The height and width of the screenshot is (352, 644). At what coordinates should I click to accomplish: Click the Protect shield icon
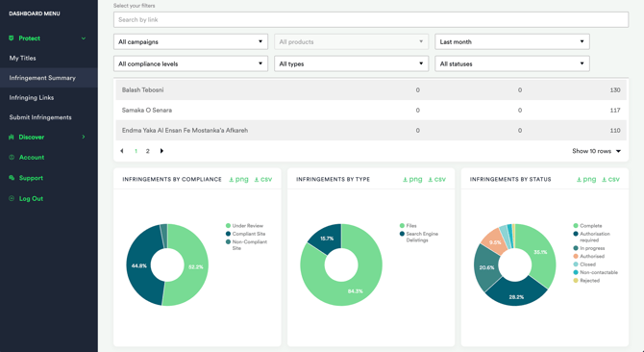12,38
